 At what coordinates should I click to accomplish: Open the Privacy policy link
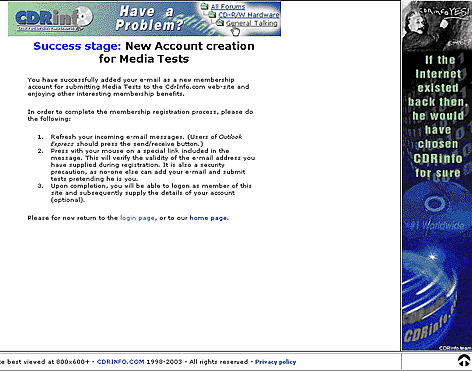(275, 362)
